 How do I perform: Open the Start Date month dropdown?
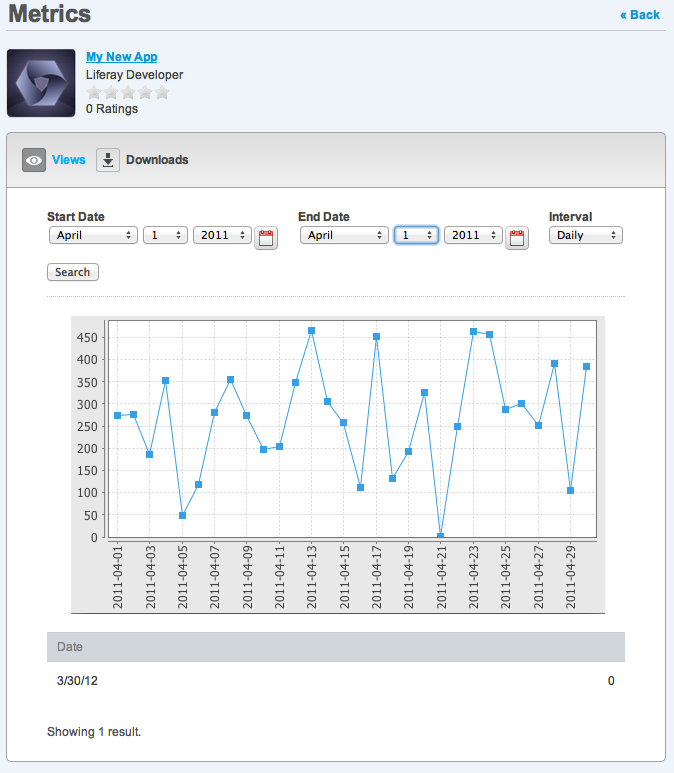(x=93, y=235)
